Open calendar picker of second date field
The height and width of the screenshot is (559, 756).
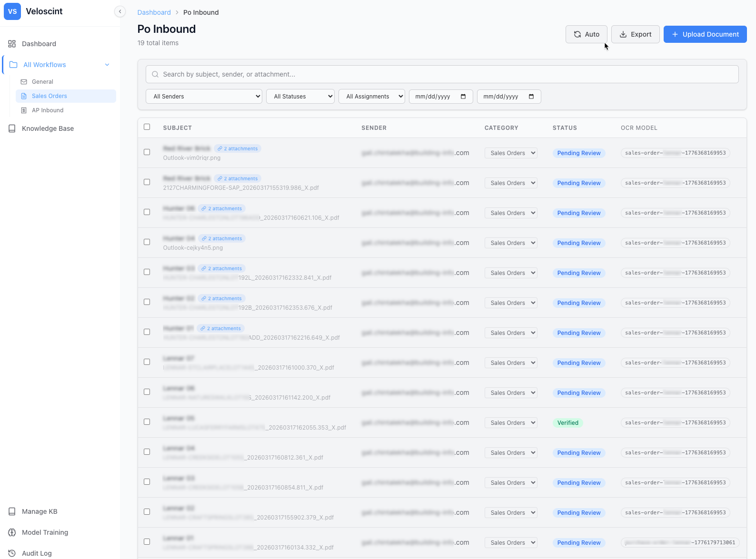coord(531,97)
